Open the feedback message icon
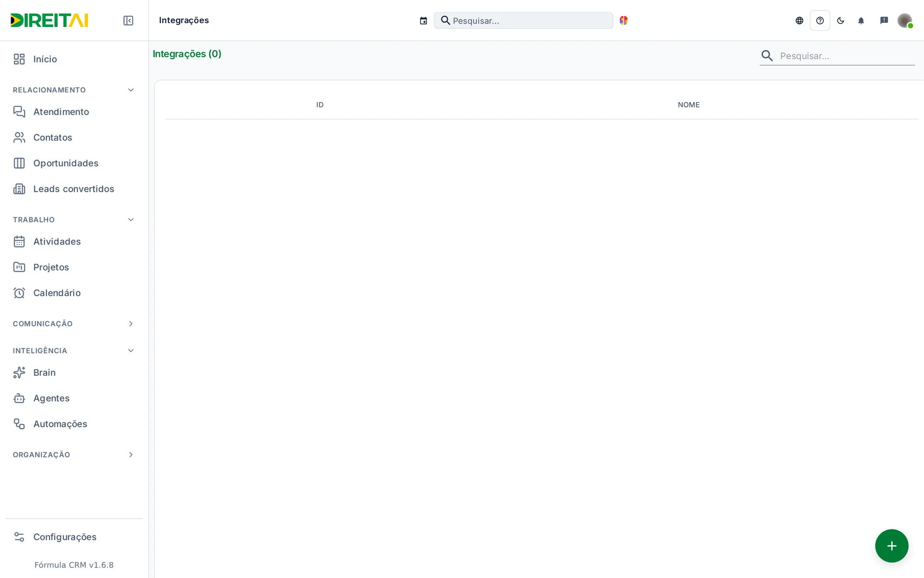This screenshot has width=924, height=578. click(x=884, y=20)
